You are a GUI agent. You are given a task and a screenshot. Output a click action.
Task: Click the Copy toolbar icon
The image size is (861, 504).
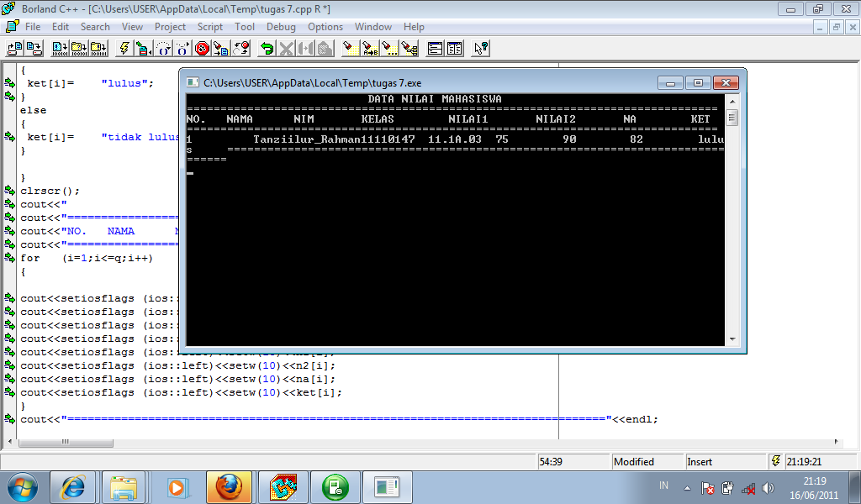click(306, 48)
